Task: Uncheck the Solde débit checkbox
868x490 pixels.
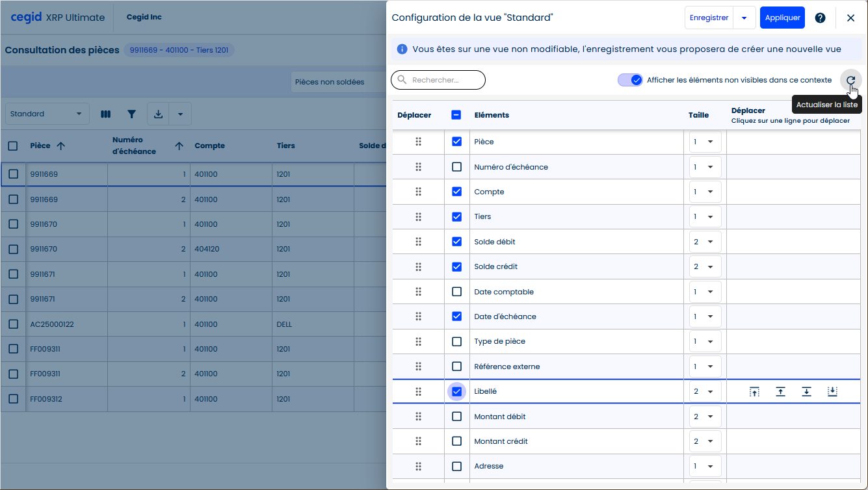Action: tap(456, 242)
